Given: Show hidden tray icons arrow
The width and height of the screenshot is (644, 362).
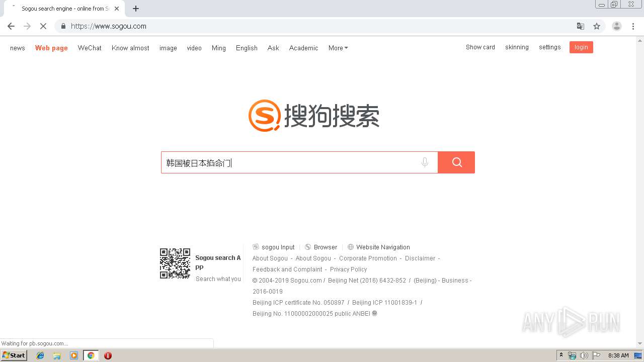Looking at the screenshot, I should click(x=561, y=355).
